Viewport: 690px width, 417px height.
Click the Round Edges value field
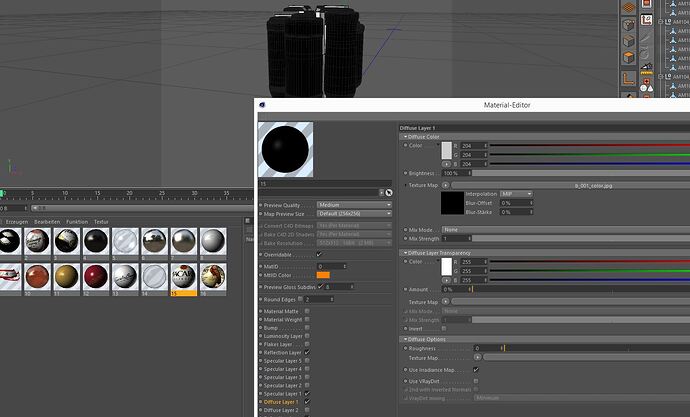pos(319,299)
